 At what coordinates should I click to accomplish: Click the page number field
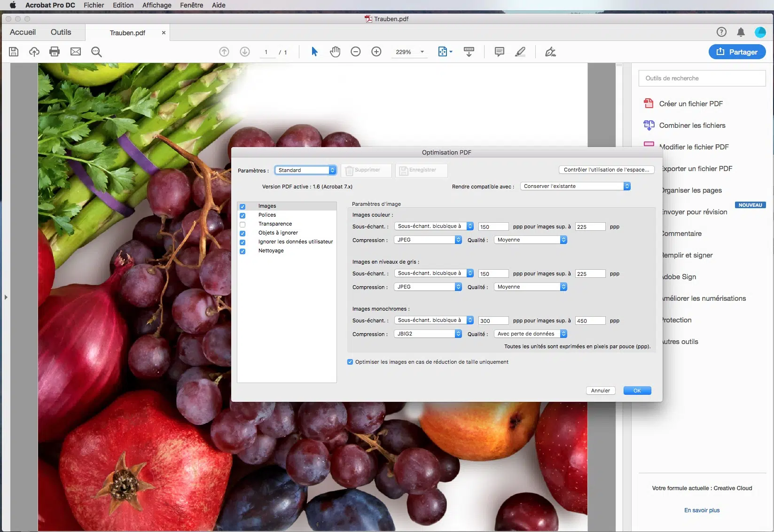266,52
